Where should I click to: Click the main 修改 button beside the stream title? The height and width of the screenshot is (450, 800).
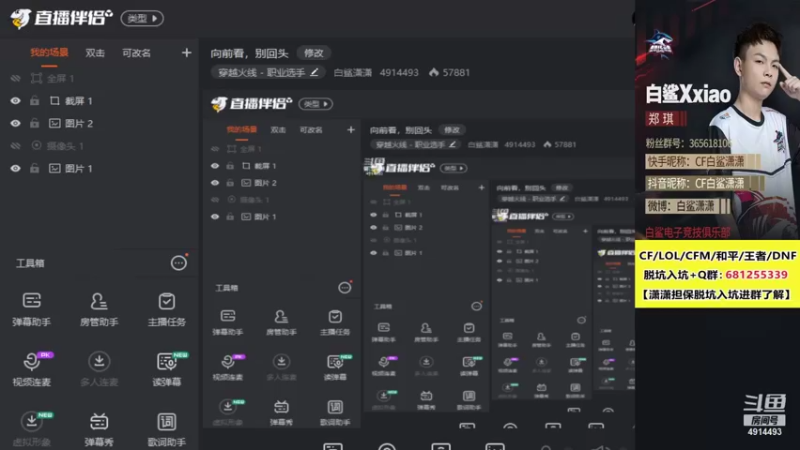[314, 53]
